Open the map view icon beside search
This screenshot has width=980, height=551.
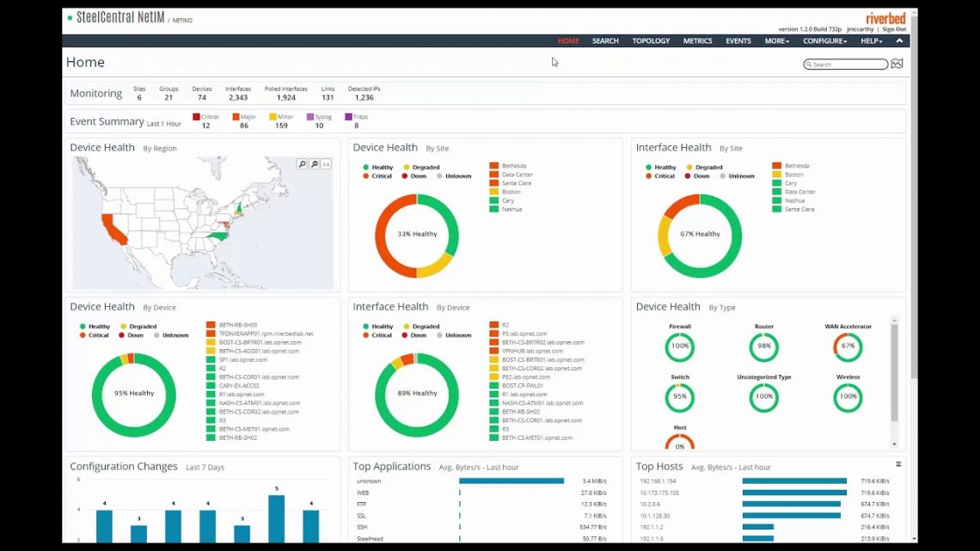pos(897,64)
